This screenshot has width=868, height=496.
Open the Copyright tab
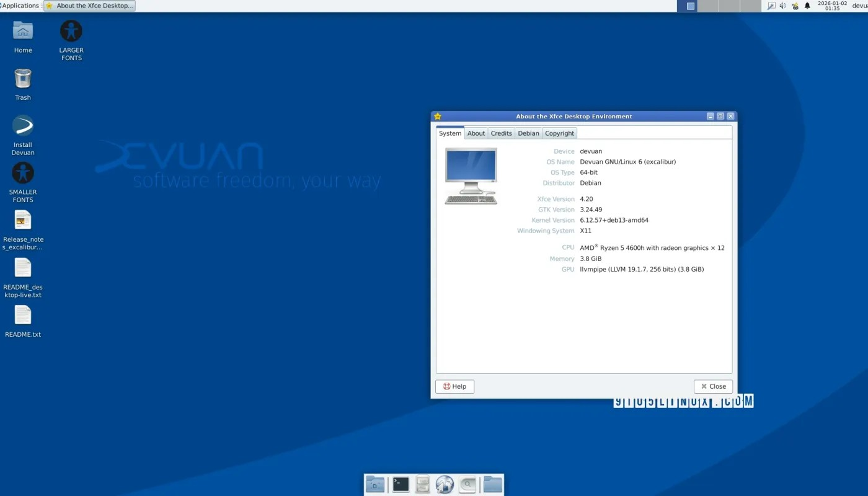559,133
